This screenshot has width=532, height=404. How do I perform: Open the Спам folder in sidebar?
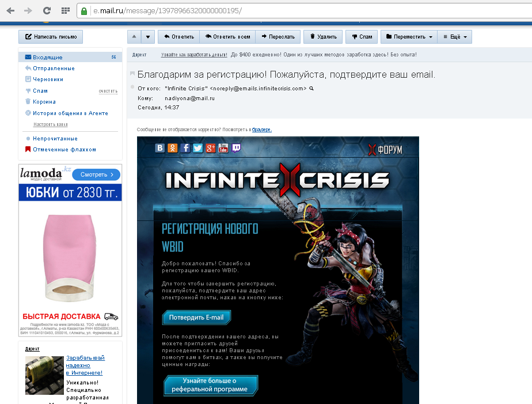coord(40,90)
